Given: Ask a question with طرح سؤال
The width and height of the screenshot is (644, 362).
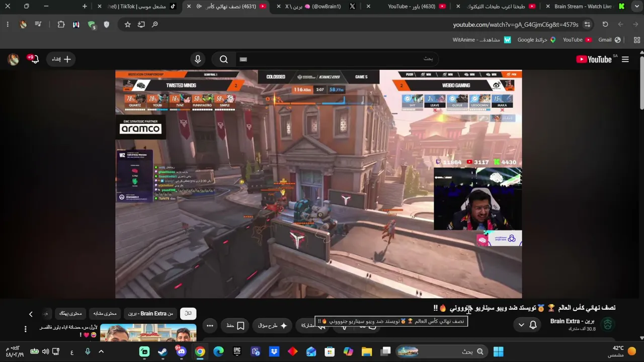Looking at the screenshot, I should [272, 326].
